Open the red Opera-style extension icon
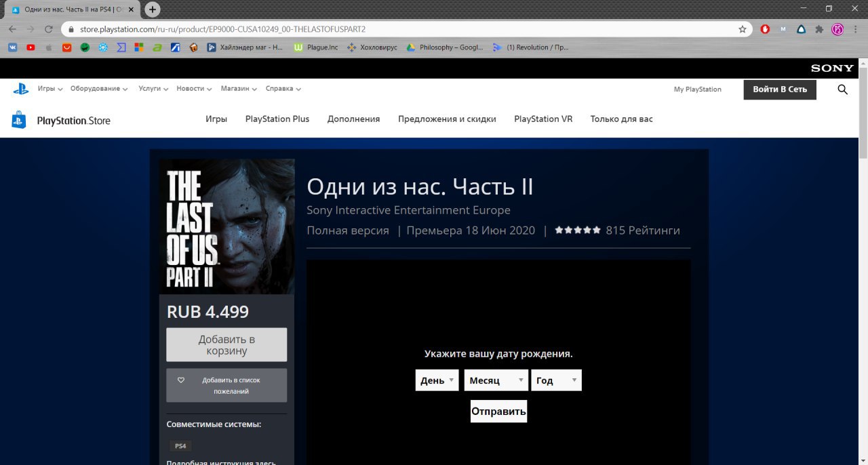Viewport: 868px width, 465px height. pyautogui.click(x=766, y=29)
